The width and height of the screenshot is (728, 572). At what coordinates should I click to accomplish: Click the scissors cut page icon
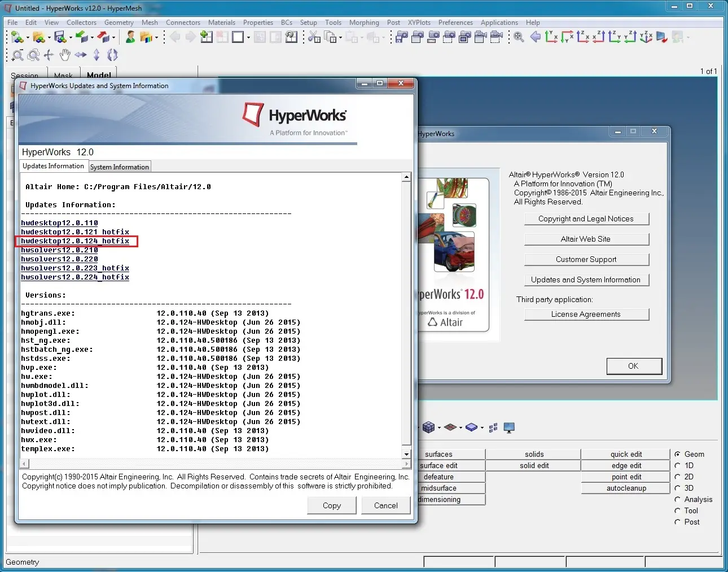pyautogui.click(x=314, y=37)
